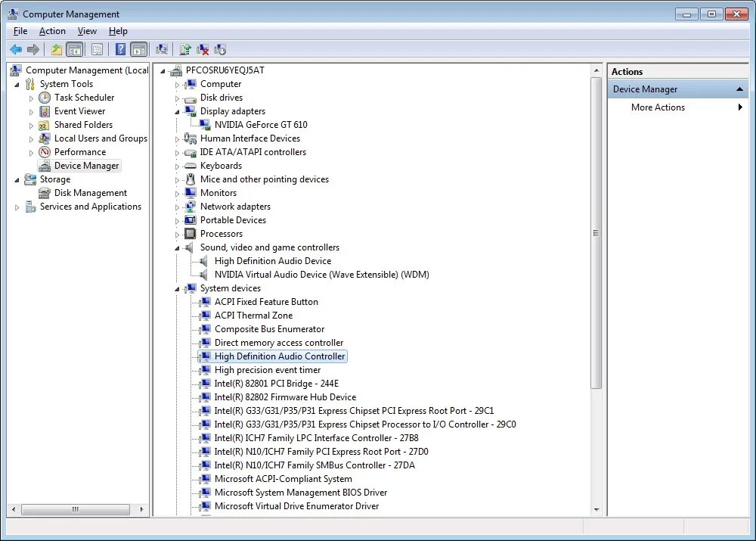Select Disk Management in the tree
Image resolution: width=756 pixels, height=541 pixels.
click(x=91, y=193)
